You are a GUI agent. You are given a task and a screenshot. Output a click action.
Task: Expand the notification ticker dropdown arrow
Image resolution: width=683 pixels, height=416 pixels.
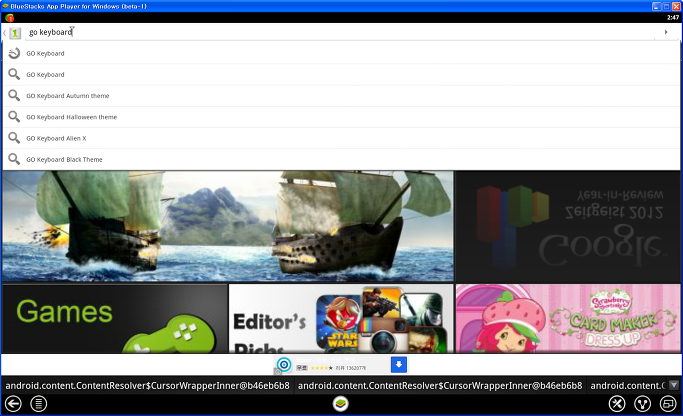(x=674, y=385)
